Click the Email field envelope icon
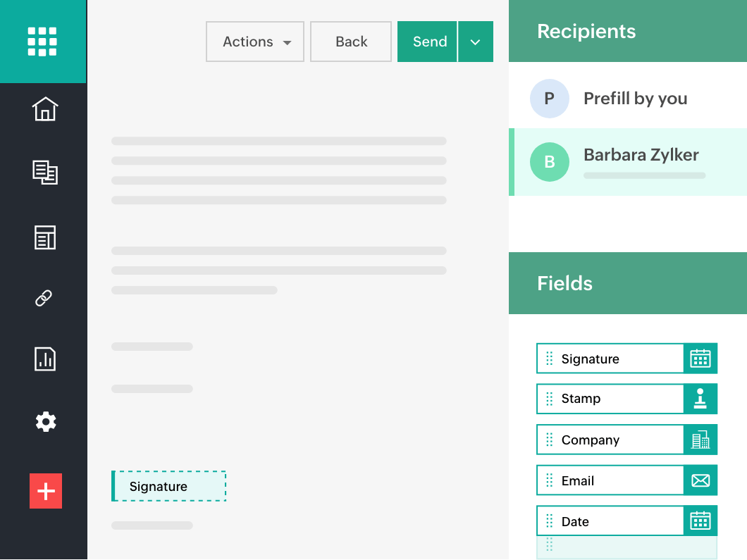Image resolution: width=747 pixels, height=560 pixels. pos(700,480)
